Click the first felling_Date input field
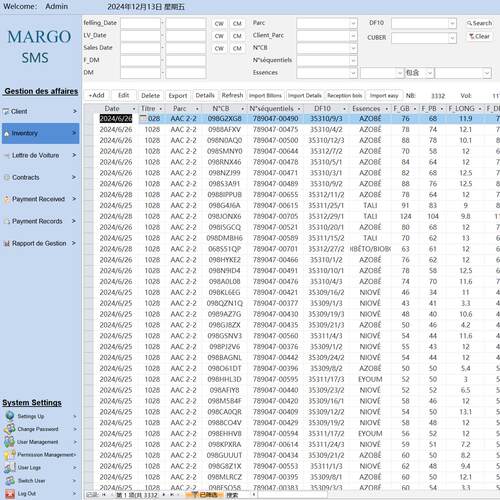The height and width of the screenshot is (500, 500). click(x=140, y=23)
